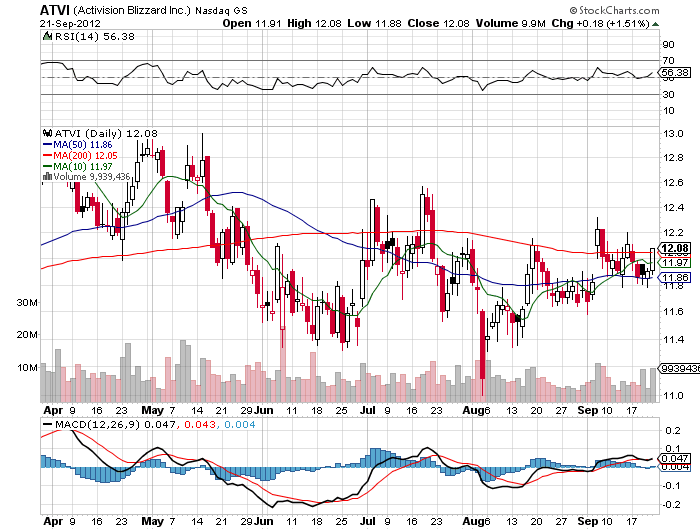
Task: Click the red MA(200) legend line
Action: pyautogui.click(x=47, y=156)
